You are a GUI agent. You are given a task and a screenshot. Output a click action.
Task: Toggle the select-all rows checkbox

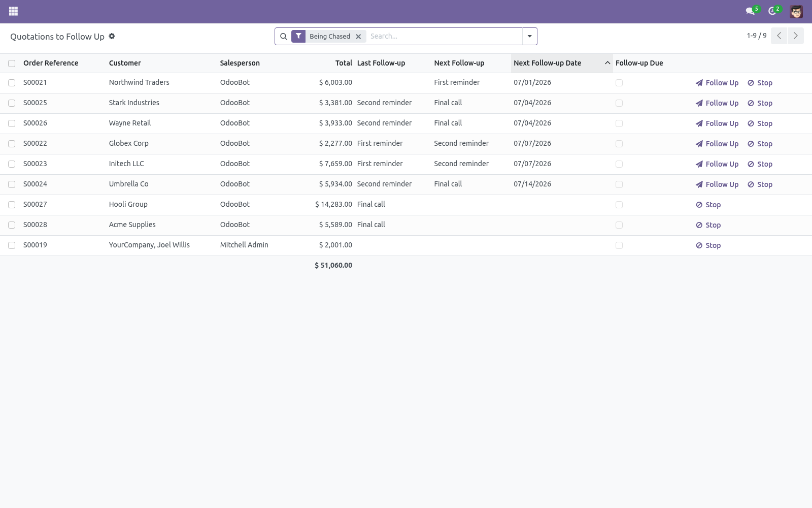click(x=12, y=63)
